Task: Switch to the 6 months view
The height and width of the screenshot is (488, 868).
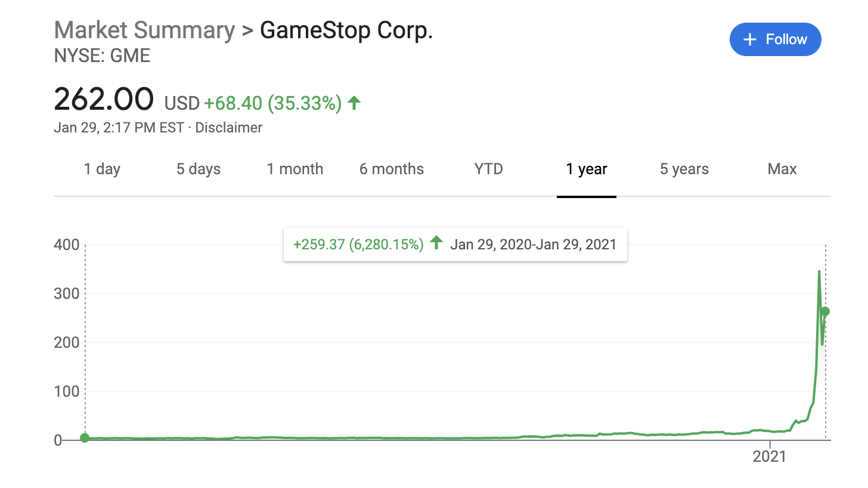Action: pyautogui.click(x=392, y=169)
